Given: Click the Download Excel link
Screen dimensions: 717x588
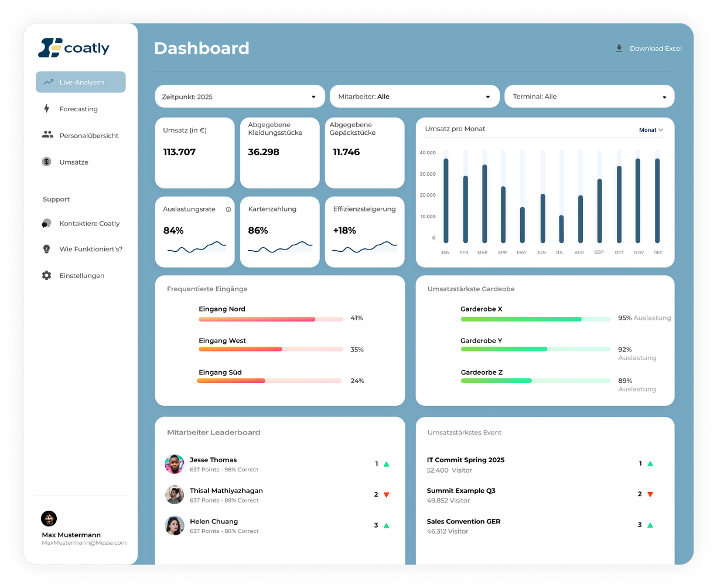Looking at the screenshot, I should 655,49.
